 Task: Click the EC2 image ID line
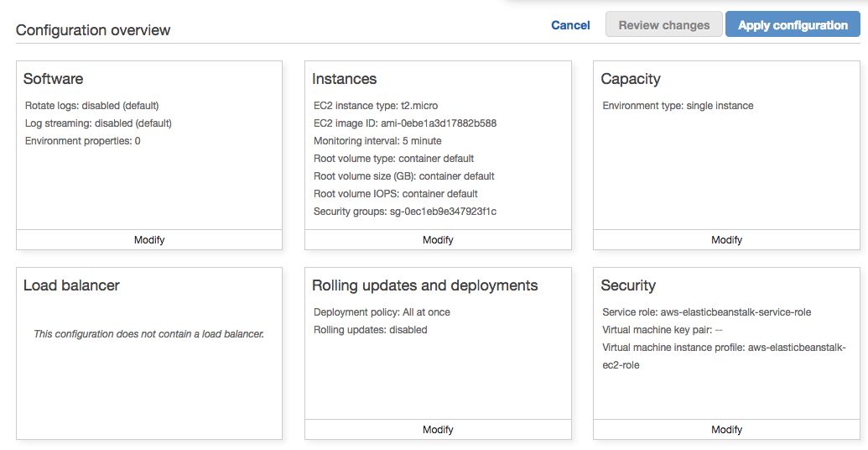click(x=405, y=123)
